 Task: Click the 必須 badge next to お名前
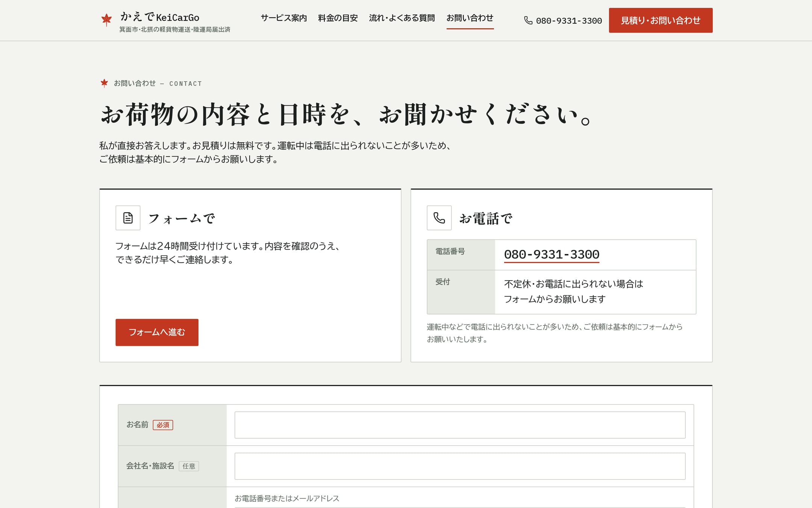(163, 425)
